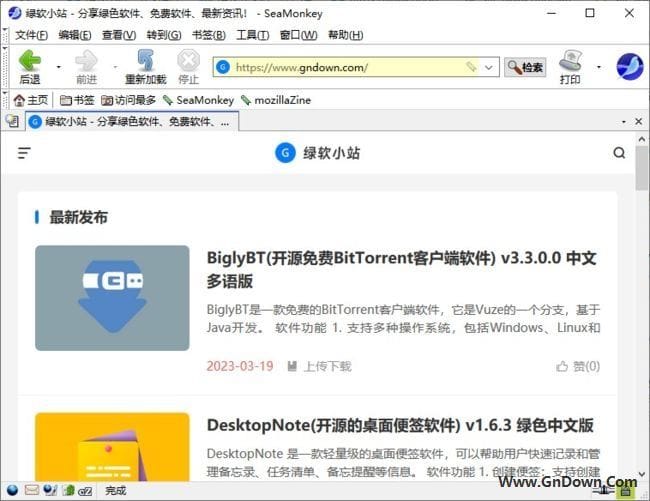Screen dimensions: 650x501
Task: Click the site identity icon in URL bar
Action: pos(223,67)
